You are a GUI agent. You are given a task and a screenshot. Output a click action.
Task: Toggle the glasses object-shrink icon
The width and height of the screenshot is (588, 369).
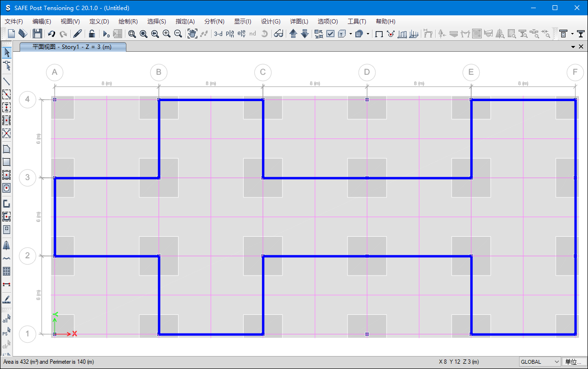tap(278, 34)
